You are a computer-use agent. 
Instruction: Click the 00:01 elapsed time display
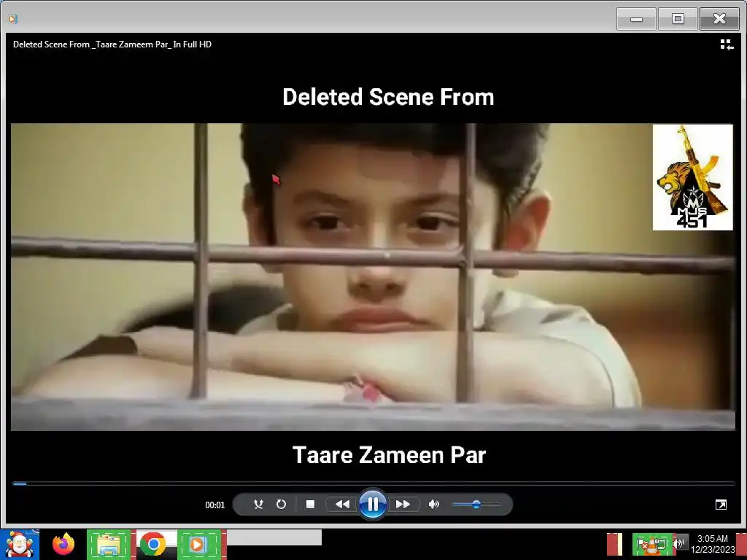215,505
